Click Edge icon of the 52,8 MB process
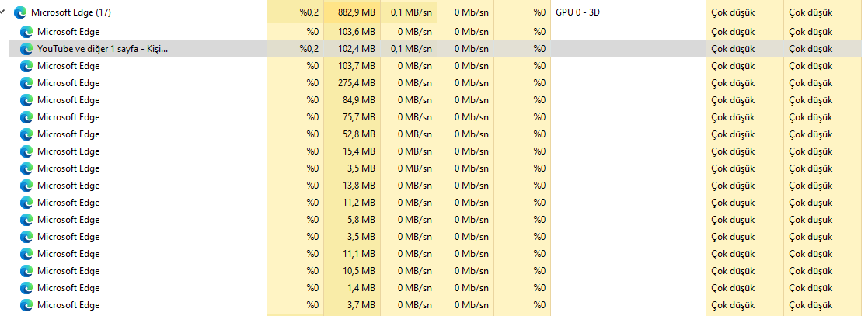Screen dimensions: 868x316 [x=26, y=134]
